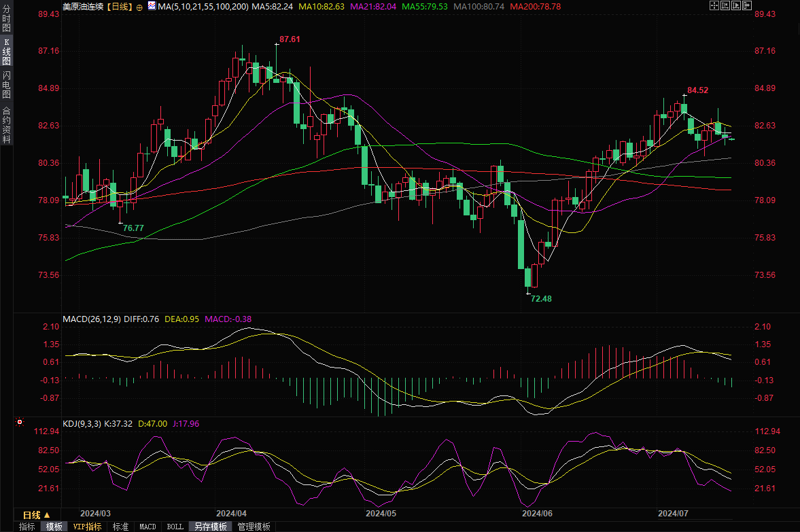
Task: Expand the 日线 period selector arrow
Action: [x=50, y=514]
